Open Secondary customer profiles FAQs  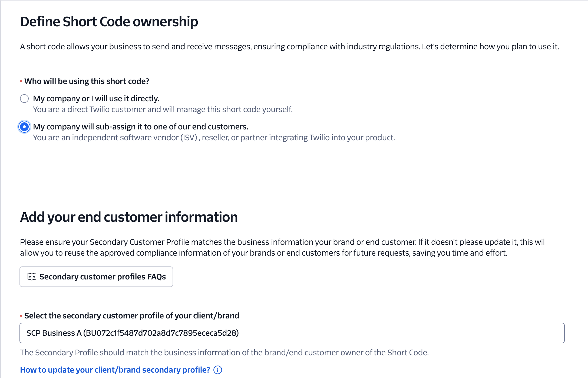coord(96,277)
